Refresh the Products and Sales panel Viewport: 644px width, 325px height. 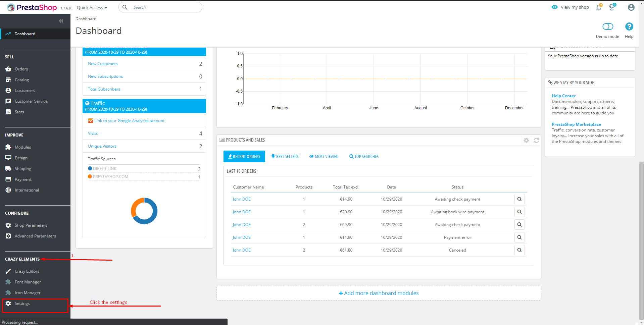pos(536,140)
